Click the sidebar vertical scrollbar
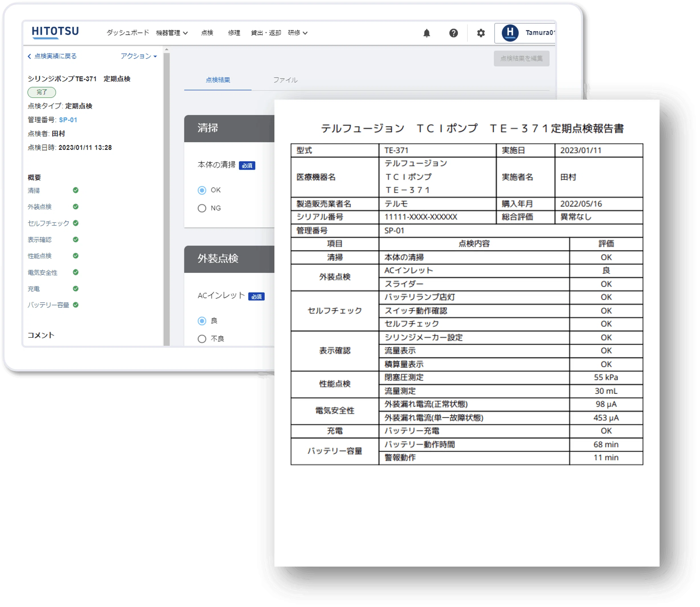Viewport: 700px width, 607px height. [x=166, y=199]
